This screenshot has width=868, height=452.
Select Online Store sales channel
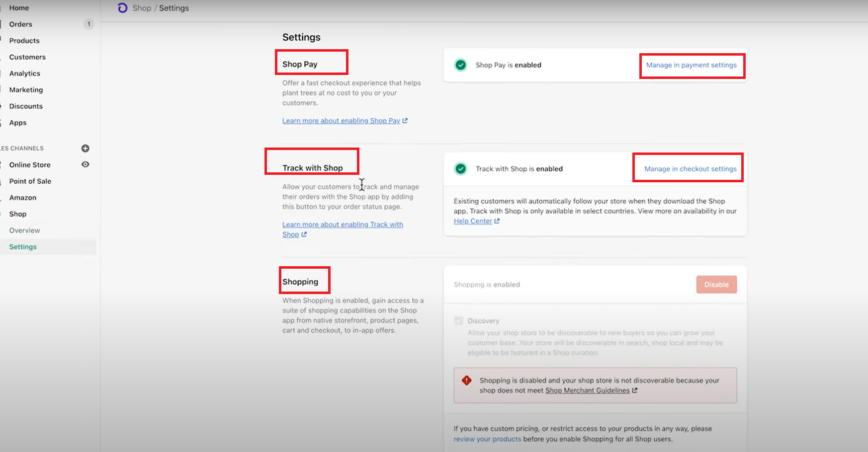click(x=30, y=165)
